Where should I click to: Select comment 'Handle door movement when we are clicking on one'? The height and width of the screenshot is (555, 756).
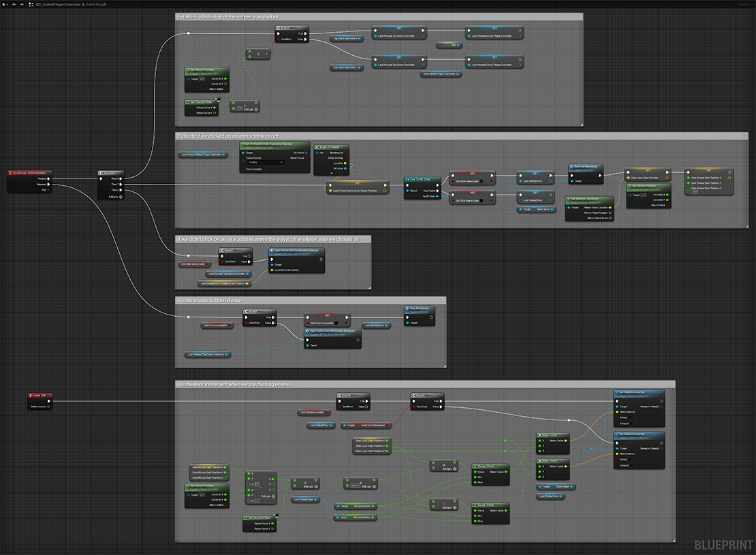(425, 384)
